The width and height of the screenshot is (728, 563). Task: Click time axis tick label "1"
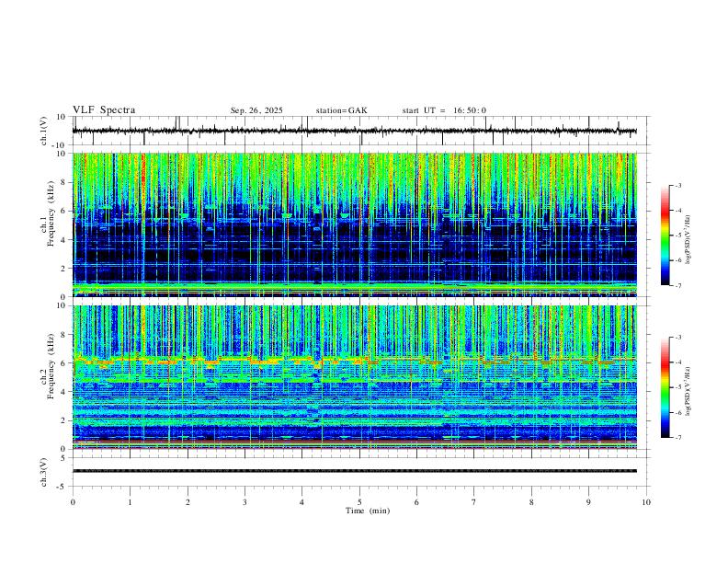[131, 502]
